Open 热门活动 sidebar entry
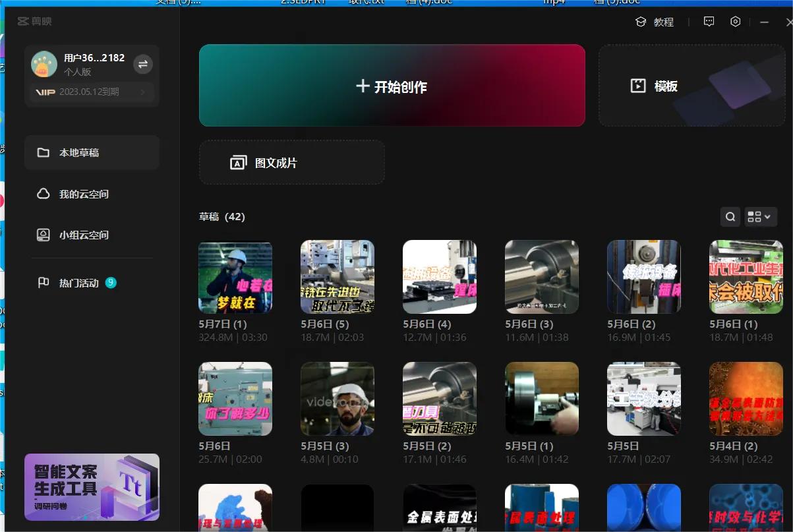This screenshot has width=793, height=532. coord(78,283)
